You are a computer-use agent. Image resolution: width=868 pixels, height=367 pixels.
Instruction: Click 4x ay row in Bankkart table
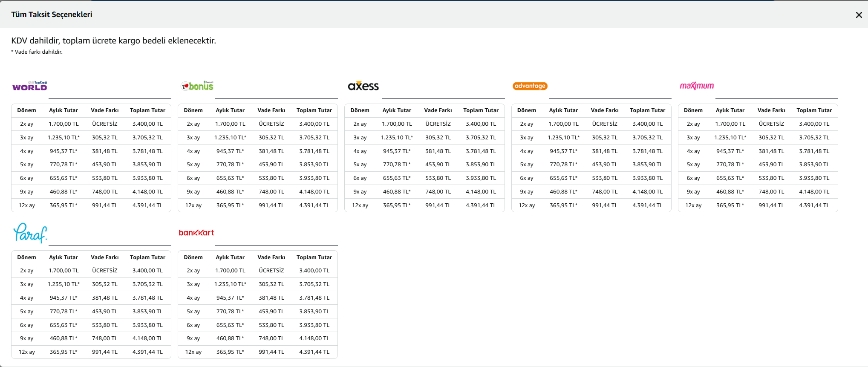(258, 298)
